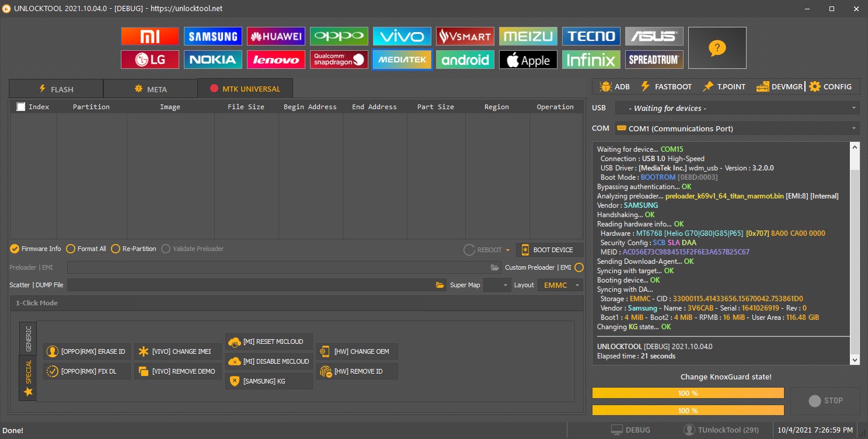Click [OPPO|RMX] FIX DL button
868x439 pixels.
pos(87,371)
